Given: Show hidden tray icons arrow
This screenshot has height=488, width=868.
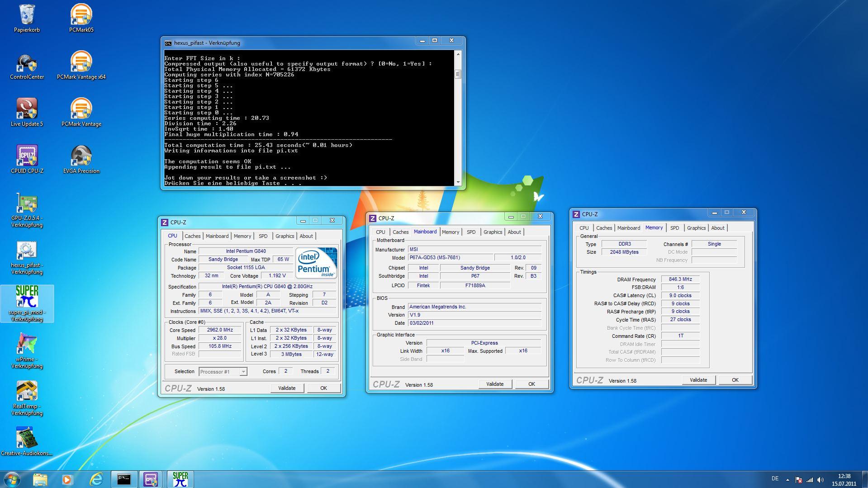Looking at the screenshot, I should (x=787, y=479).
